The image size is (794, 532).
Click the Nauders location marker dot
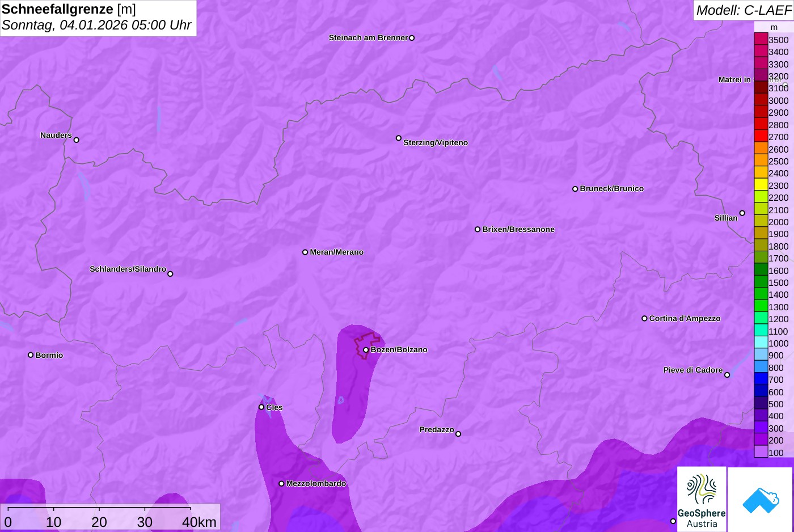click(77, 140)
